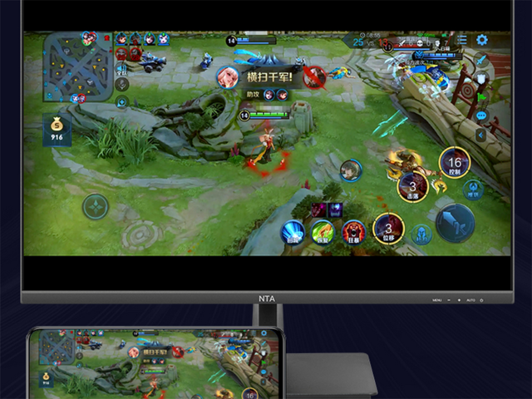
Task: Select the first purple equipment item icon
Action: pyautogui.click(x=319, y=210)
